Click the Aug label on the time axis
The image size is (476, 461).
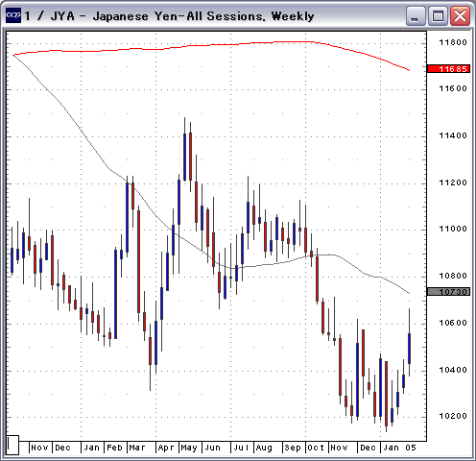coord(264,448)
